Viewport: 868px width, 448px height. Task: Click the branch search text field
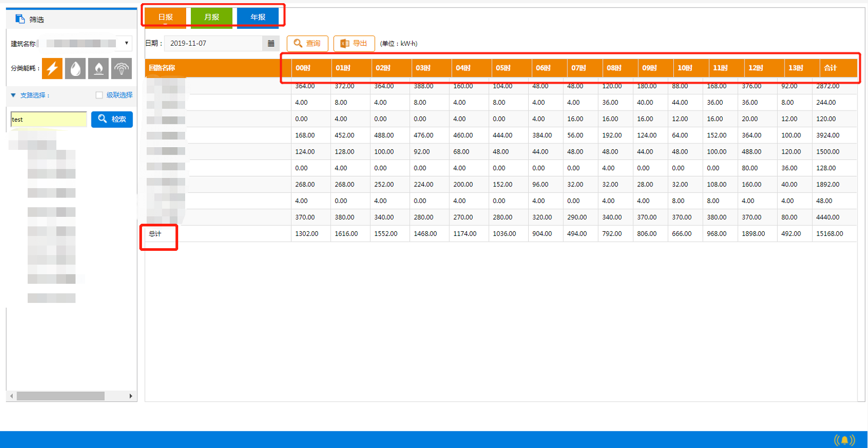click(x=48, y=119)
